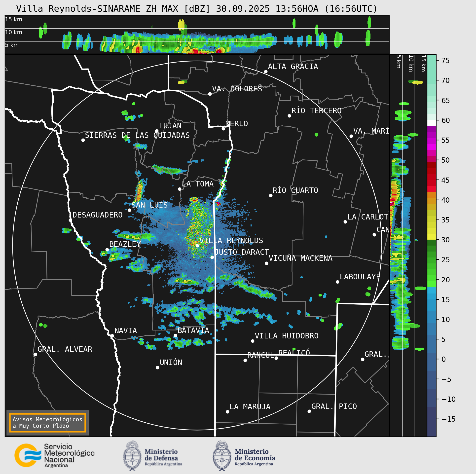This screenshot has height=474, width=476.
Task: Click the La Carlota city marker
Action: click(x=345, y=222)
